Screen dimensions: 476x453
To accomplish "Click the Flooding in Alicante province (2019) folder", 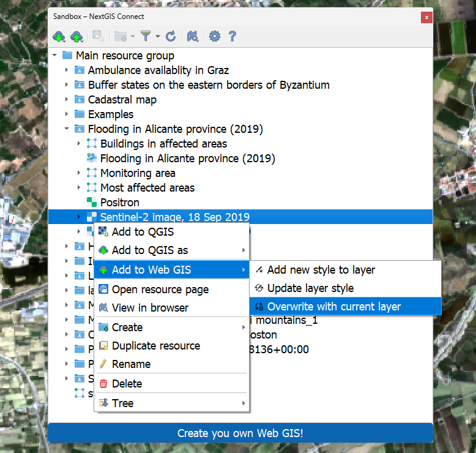I will click(175, 129).
